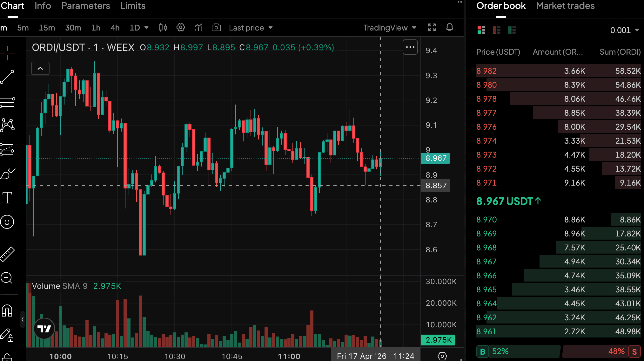Screen dimensions: 644x361
Task: Click the ORDI/USDT symbol title
Action: tap(58, 47)
